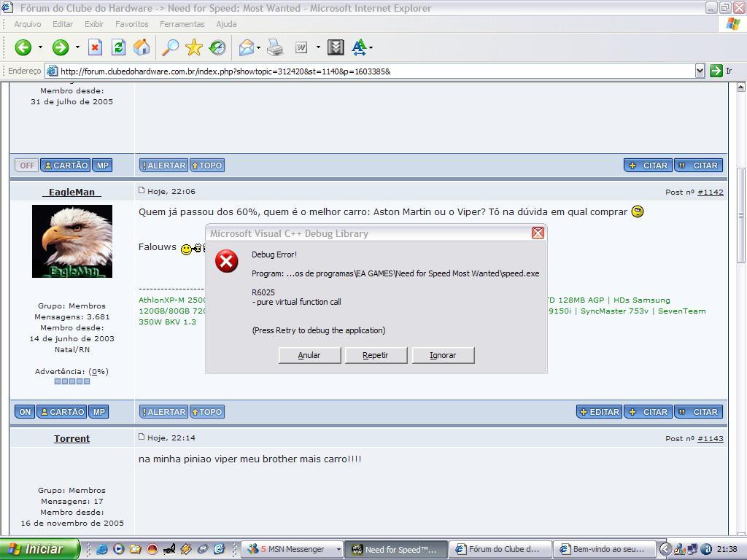
Task: Switch to Bem-vindo ao seu taskbar window
Action: tap(603, 549)
